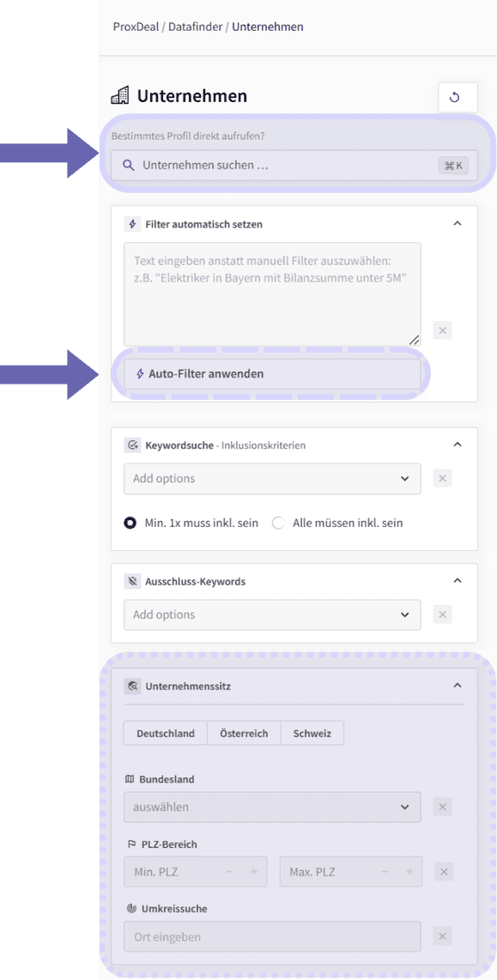Screen dimensions: 497x980
Task: Select the 'Alle müssen inkl. sein' radio
Action: click(278, 523)
